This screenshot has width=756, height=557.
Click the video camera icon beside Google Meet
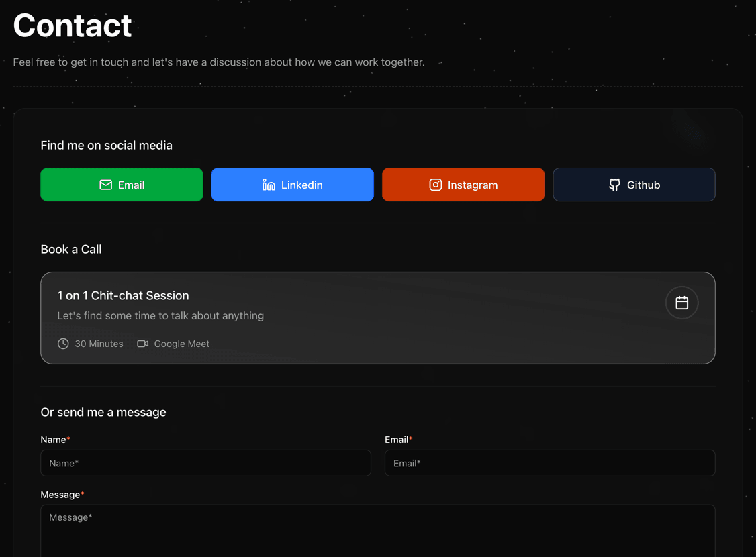click(x=142, y=343)
